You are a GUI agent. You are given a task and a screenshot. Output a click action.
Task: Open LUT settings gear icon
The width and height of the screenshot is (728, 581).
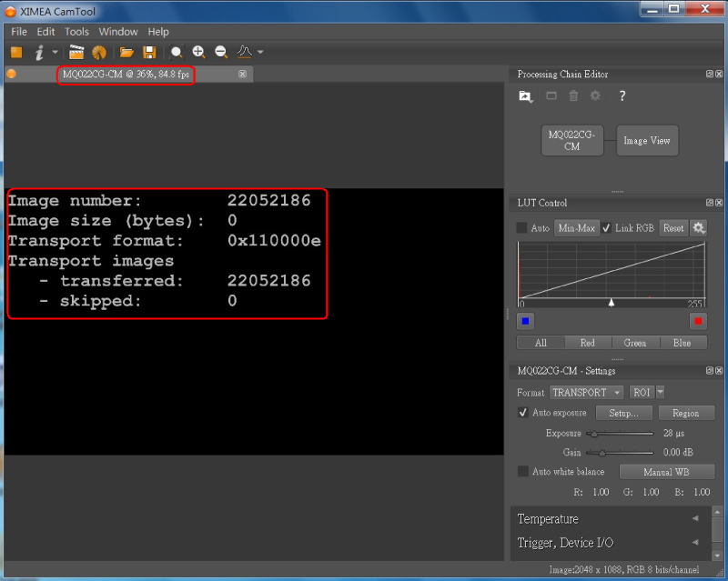[699, 228]
